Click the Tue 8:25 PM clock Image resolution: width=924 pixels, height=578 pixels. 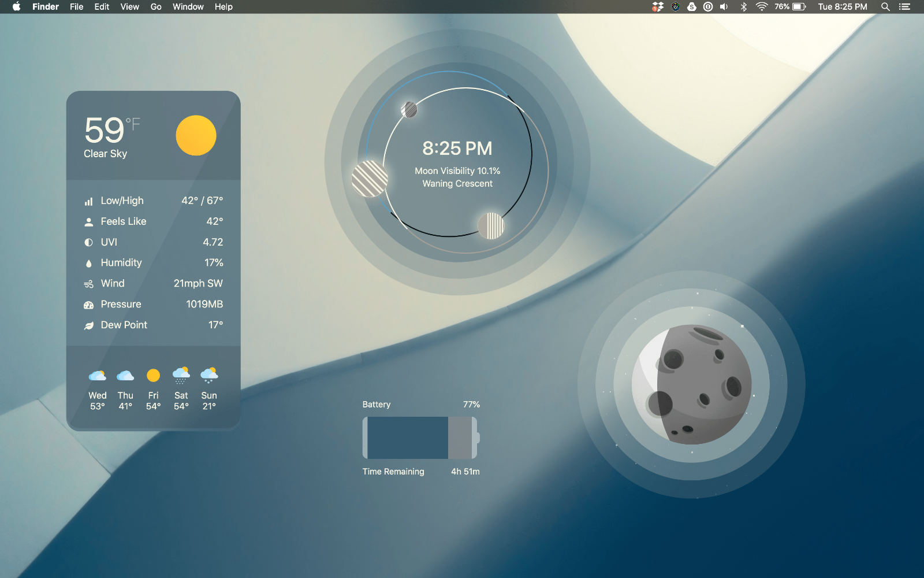pos(843,7)
